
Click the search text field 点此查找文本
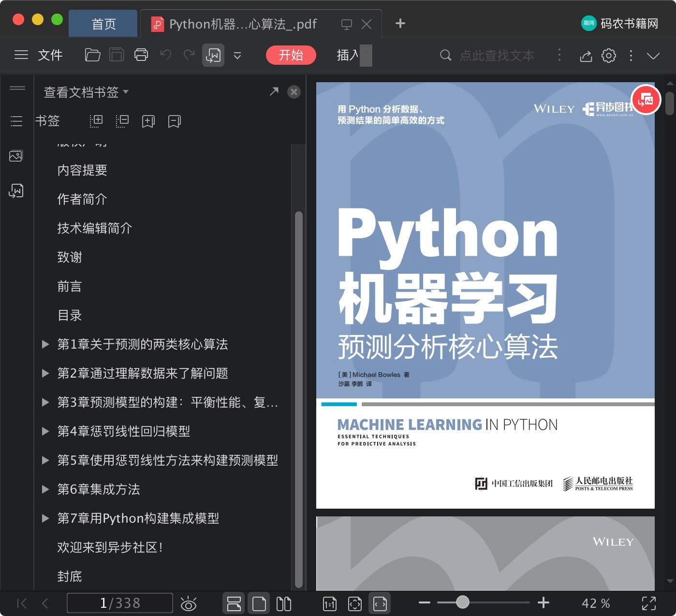[497, 56]
